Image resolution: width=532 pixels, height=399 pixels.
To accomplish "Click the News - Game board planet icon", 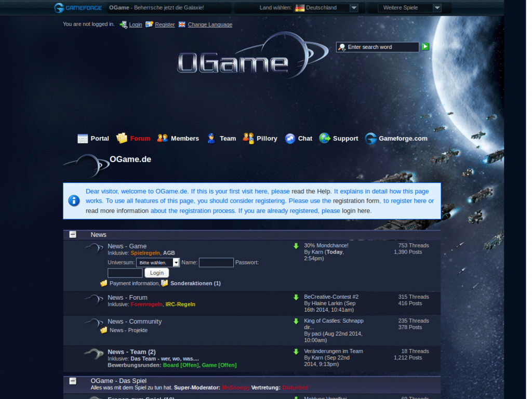I will click(95, 248).
